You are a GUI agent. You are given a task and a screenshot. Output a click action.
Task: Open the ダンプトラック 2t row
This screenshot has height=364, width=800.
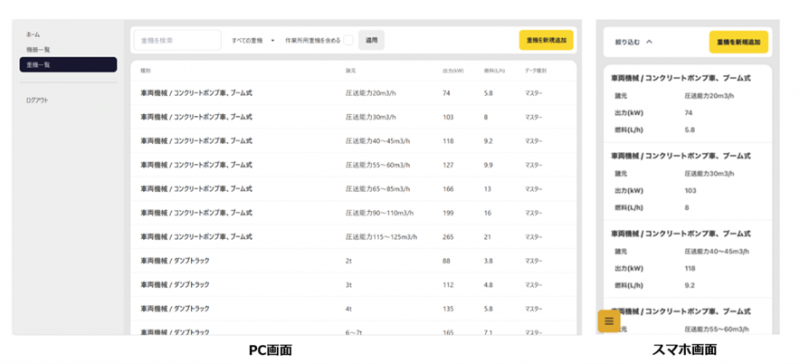point(354,261)
